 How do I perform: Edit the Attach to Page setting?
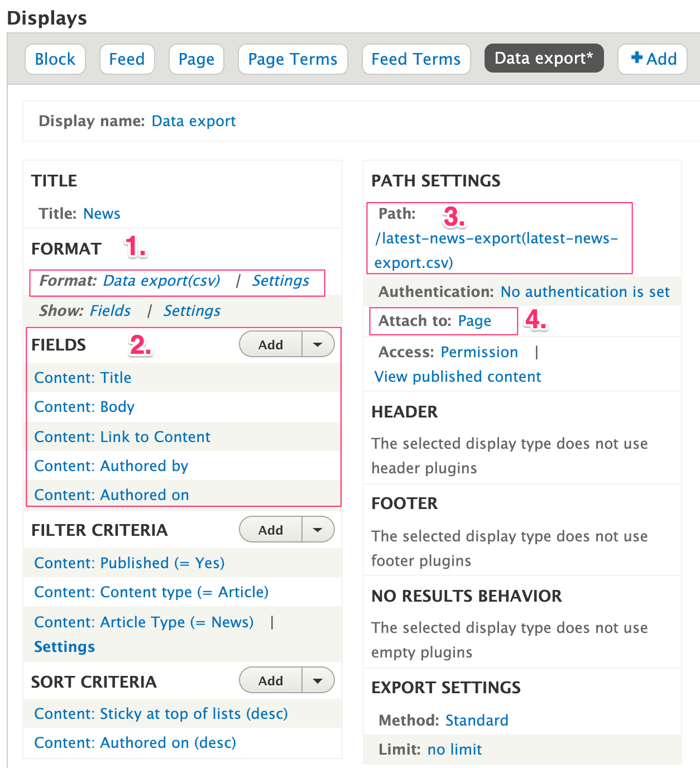(x=474, y=321)
